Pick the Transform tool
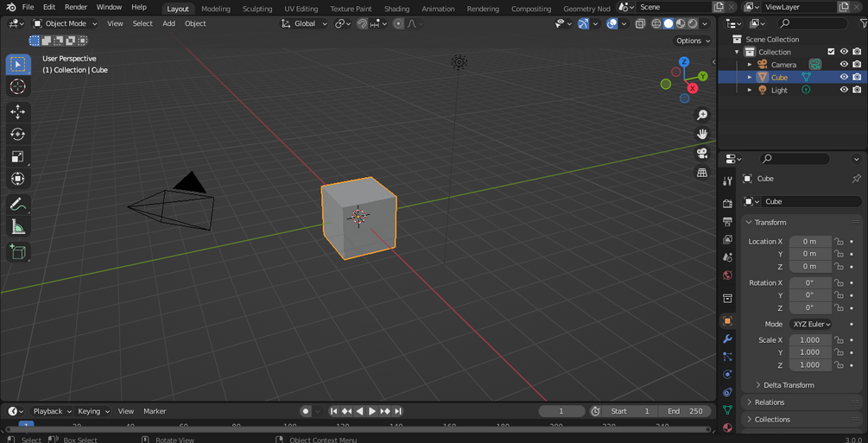Viewport: 868px width, 443px height. pos(18,179)
